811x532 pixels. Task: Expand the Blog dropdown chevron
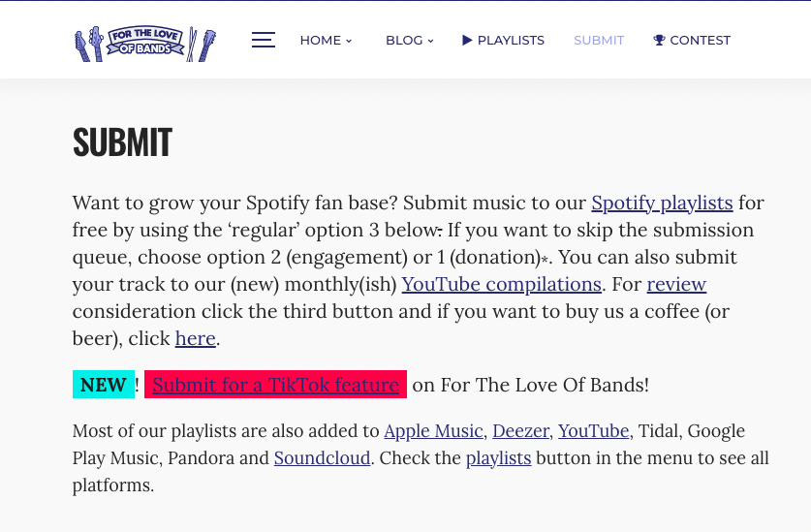[x=430, y=41]
